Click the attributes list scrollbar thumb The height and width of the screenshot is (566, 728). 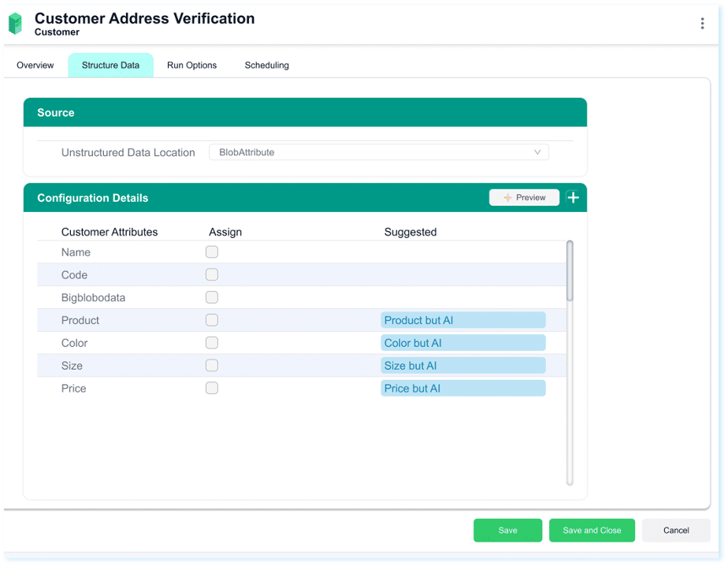tap(570, 270)
